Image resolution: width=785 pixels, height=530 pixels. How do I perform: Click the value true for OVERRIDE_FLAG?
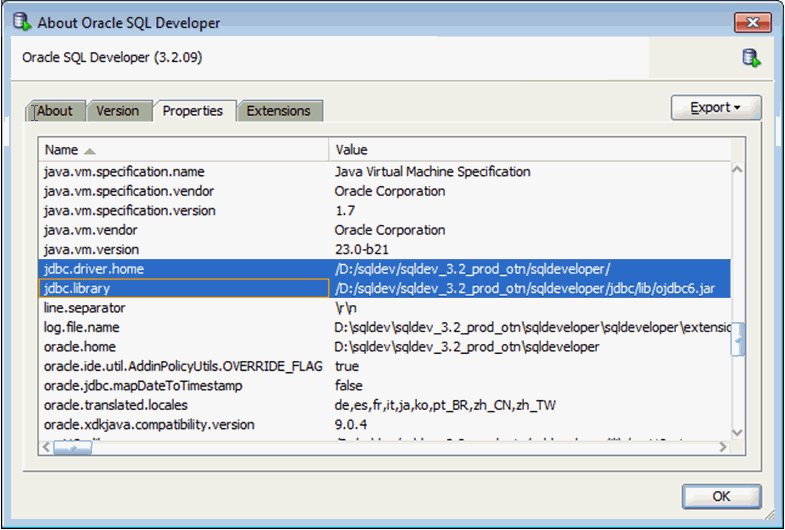(x=346, y=367)
